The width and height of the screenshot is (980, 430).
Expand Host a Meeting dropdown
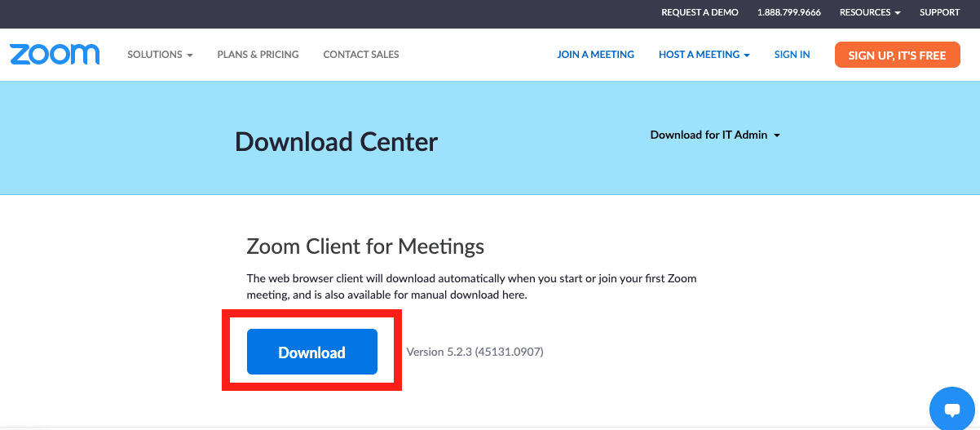704,55
